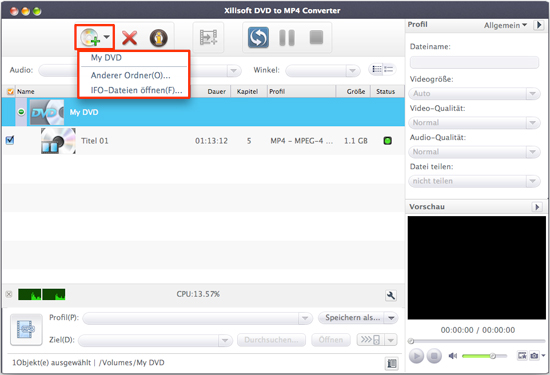Viewport: 550px width, 375px height.
Task: Click the preview Stop button
Action: click(434, 356)
